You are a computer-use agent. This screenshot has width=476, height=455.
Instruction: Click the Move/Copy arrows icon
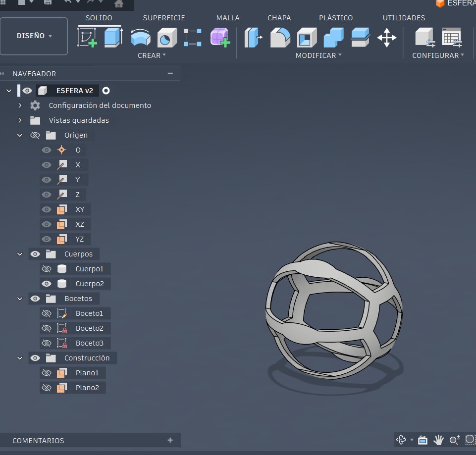[386, 38]
